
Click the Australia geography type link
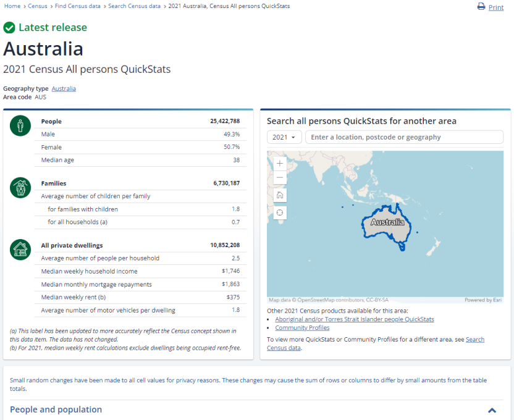[64, 88]
